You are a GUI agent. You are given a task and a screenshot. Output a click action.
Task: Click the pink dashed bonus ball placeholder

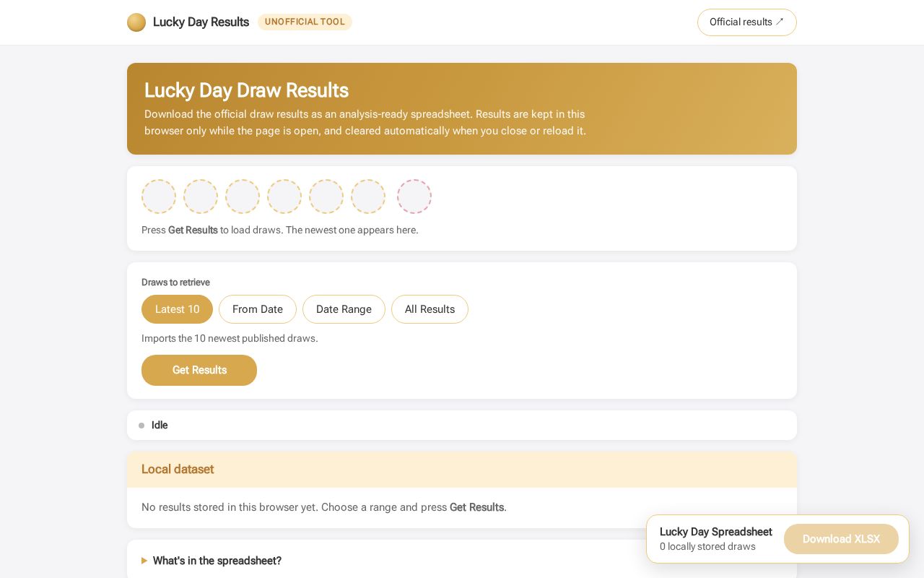[414, 197]
